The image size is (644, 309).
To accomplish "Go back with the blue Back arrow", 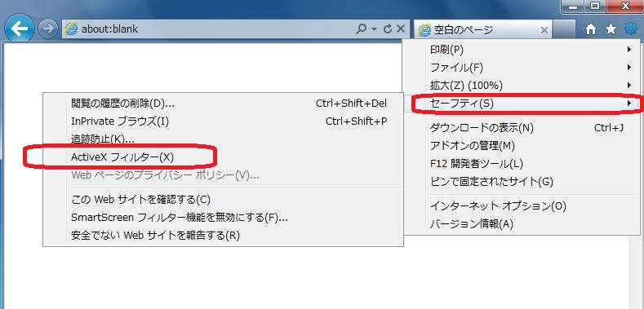I will click(19, 29).
